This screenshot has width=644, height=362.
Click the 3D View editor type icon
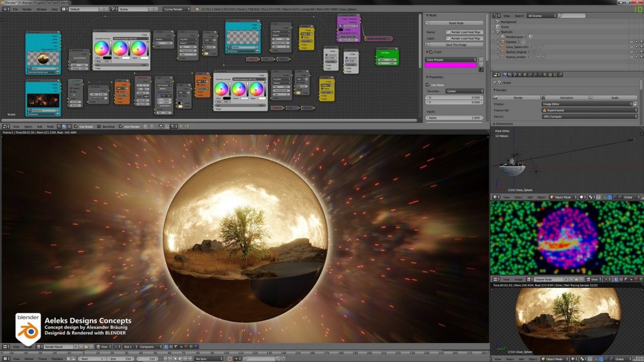496,197
